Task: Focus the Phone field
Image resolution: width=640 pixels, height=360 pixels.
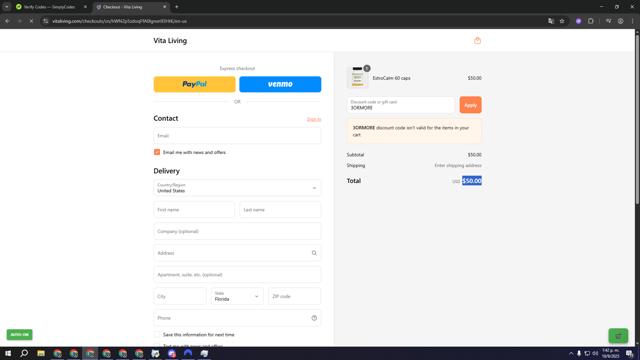Action: [x=237, y=318]
